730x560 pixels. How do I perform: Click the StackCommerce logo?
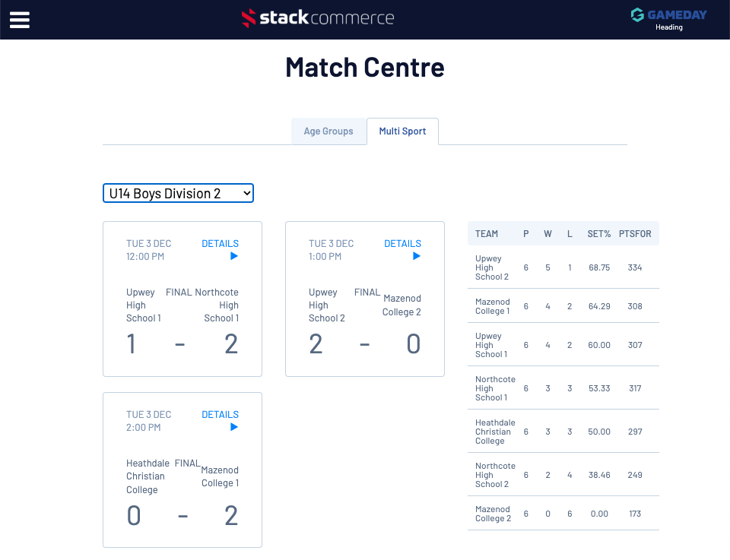coord(318,18)
